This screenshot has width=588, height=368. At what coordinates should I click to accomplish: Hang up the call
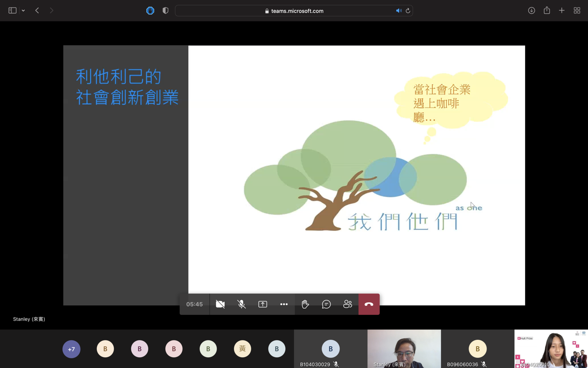tap(369, 304)
